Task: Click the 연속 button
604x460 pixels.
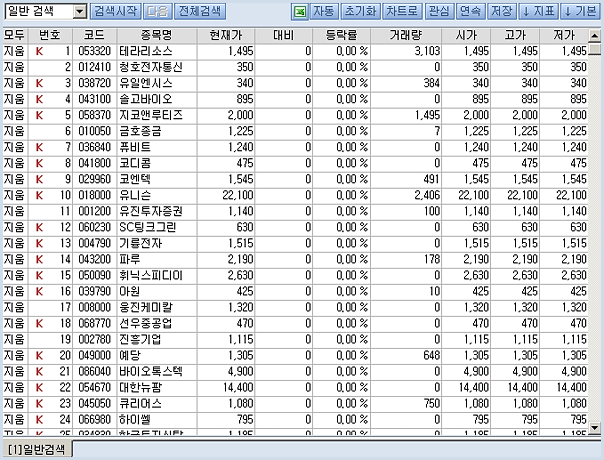Action: (x=470, y=12)
